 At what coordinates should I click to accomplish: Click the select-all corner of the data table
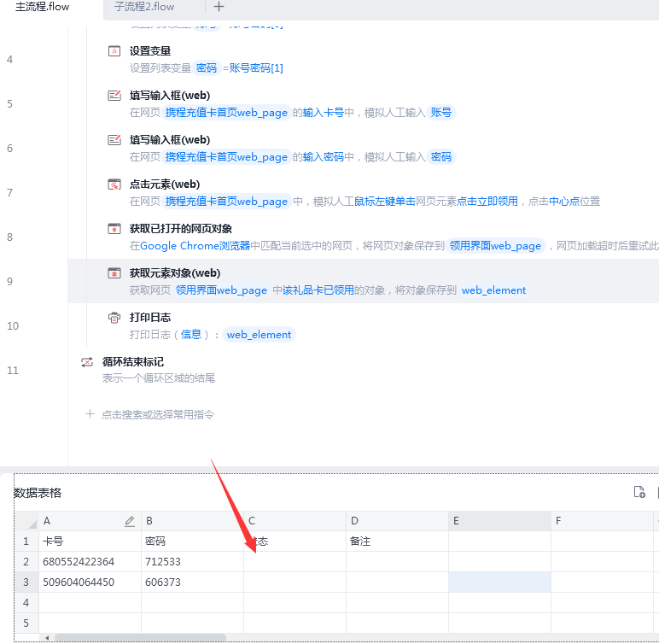(x=27, y=521)
